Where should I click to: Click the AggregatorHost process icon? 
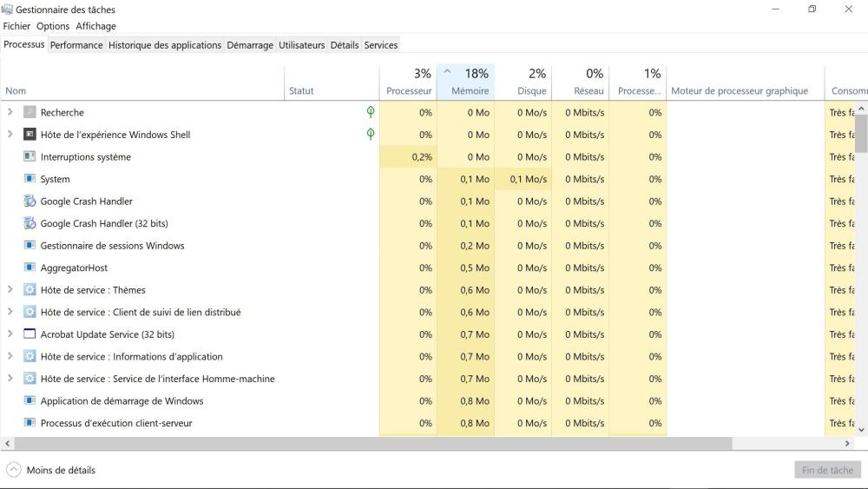pos(30,268)
